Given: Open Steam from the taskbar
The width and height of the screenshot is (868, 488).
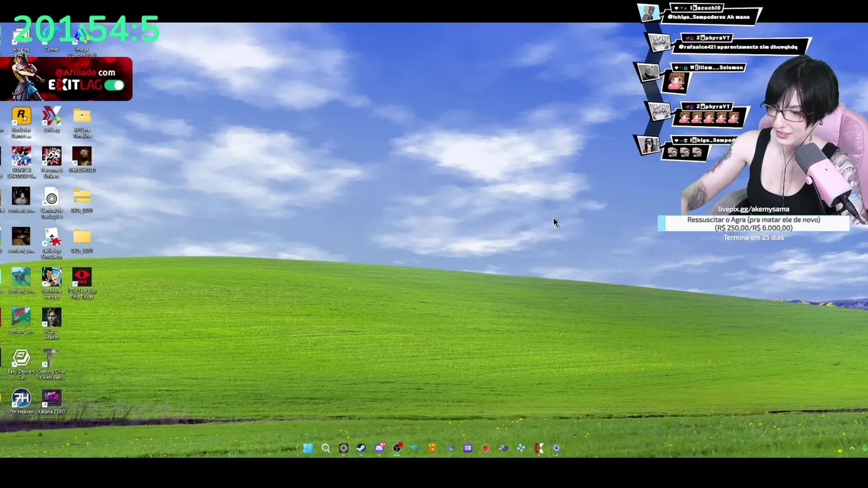Looking at the screenshot, I should pos(361,448).
